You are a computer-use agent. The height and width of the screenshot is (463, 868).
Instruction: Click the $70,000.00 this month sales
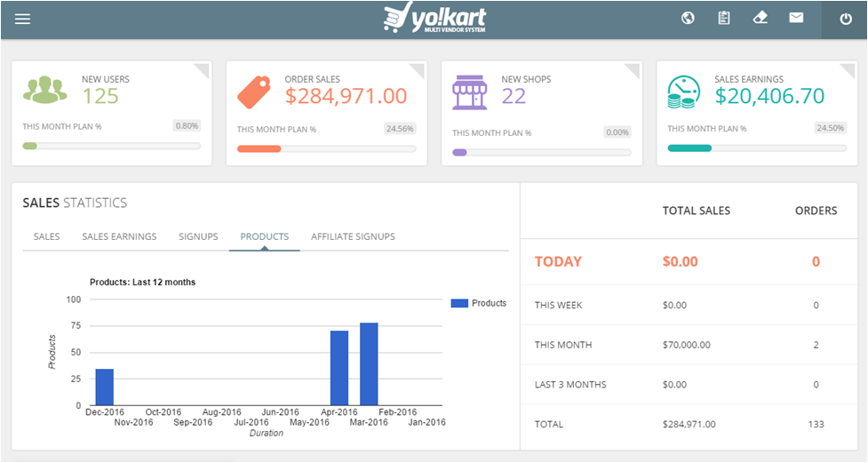pos(687,345)
